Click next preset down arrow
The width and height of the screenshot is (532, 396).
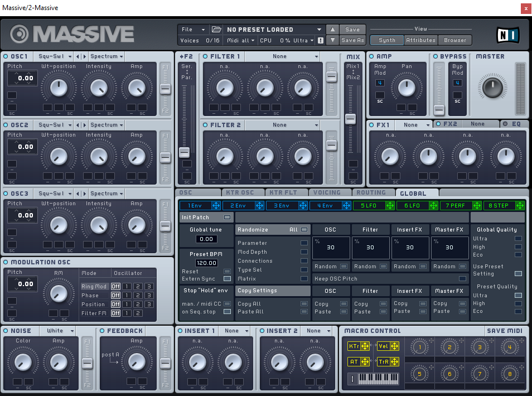coord(332,40)
